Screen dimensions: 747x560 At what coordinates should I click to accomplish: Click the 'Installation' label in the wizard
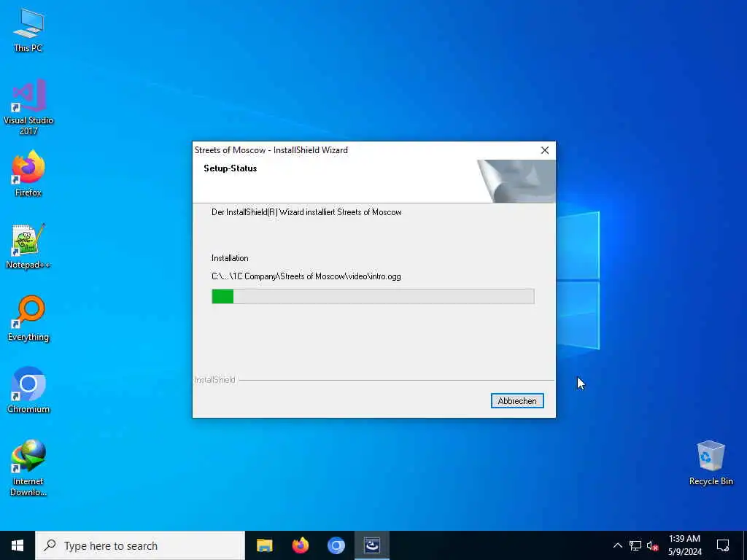(x=230, y=258)
